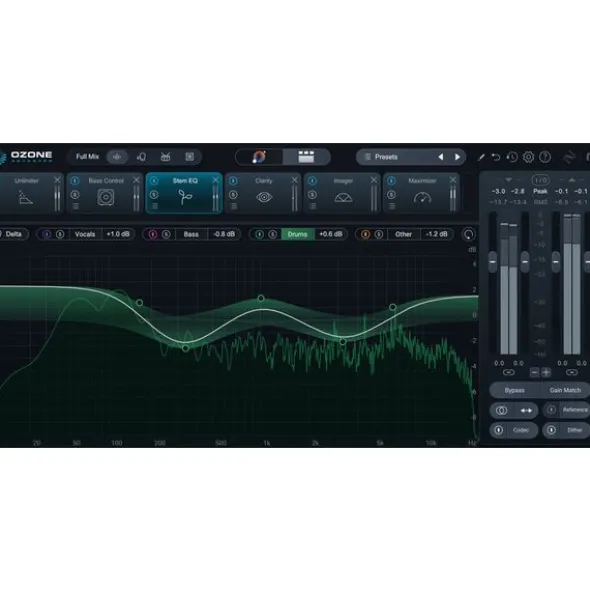The width and height of the screenshot is (590, 591).
Task: Click the Bypass button
Action: pos(515,390)
